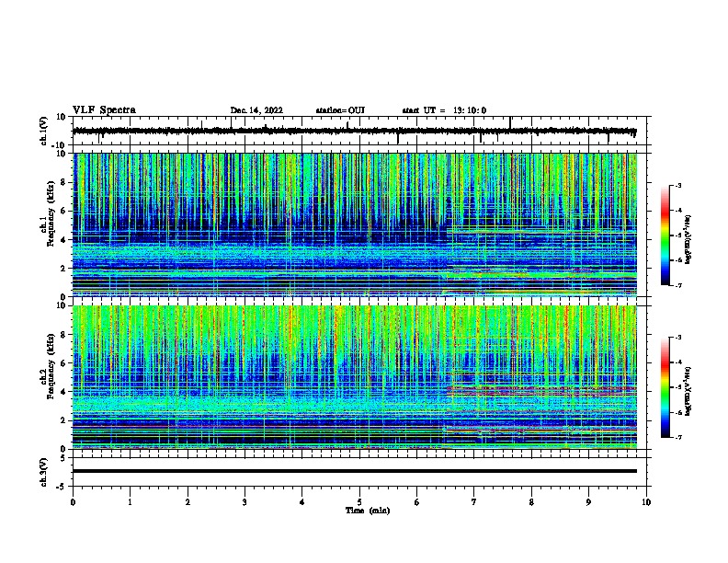Click tick label '10' on the Time axis
Viewport: 728px width, 563px height.
pos(646,502)
